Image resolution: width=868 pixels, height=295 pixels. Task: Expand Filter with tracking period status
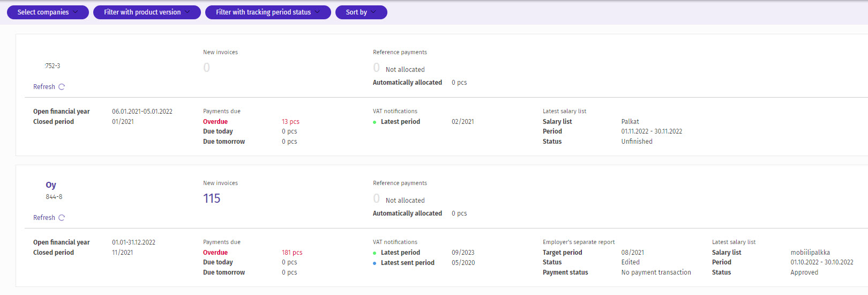click(x=268, y=12)
